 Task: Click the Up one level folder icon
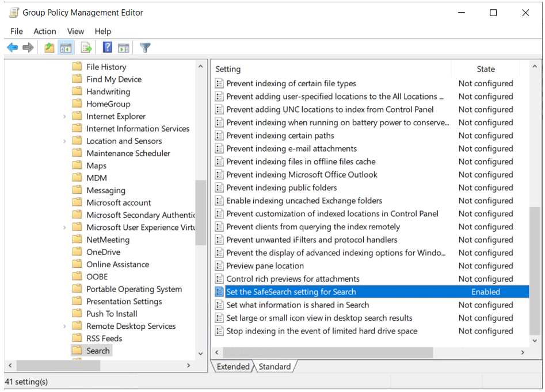(49, 48)
